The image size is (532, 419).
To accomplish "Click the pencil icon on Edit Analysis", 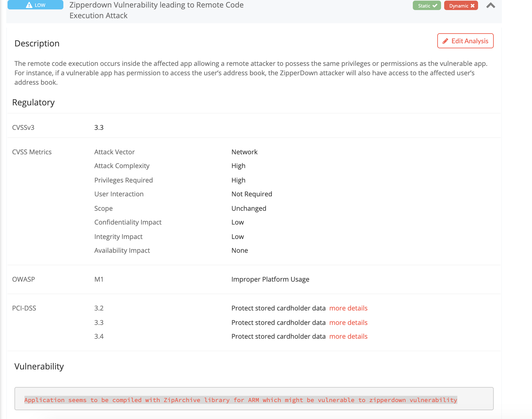I will click(x=445, y=41).
